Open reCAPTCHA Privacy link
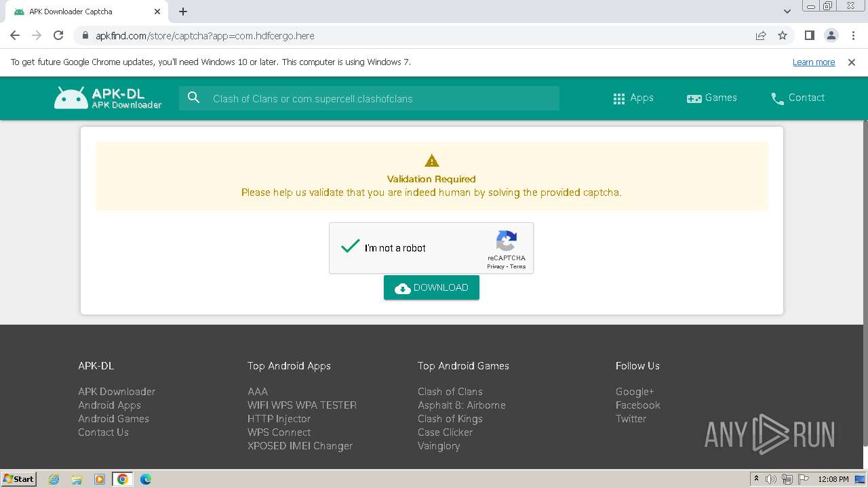 pyautogui.click(x=495, y=266)
